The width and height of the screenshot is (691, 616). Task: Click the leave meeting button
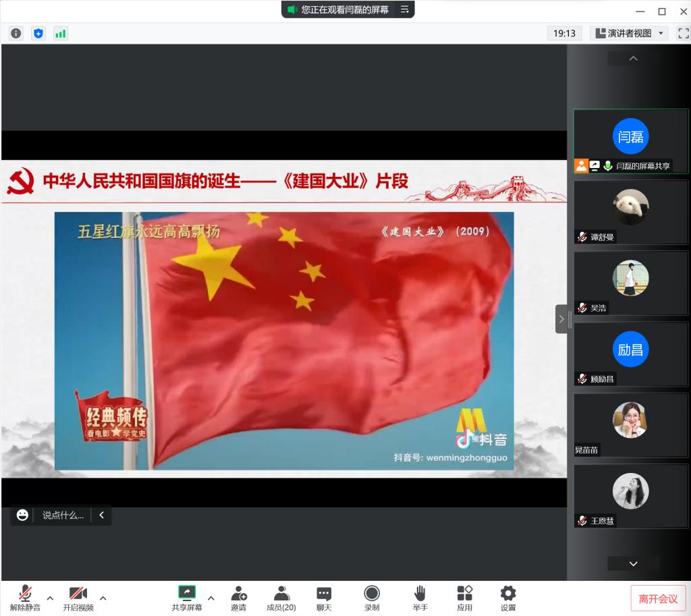658,598
